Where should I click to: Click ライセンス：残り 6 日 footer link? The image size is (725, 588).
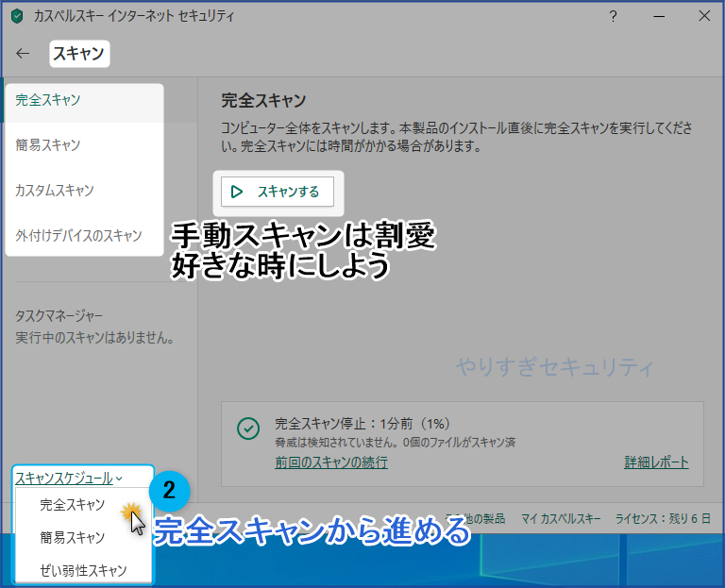663,519
